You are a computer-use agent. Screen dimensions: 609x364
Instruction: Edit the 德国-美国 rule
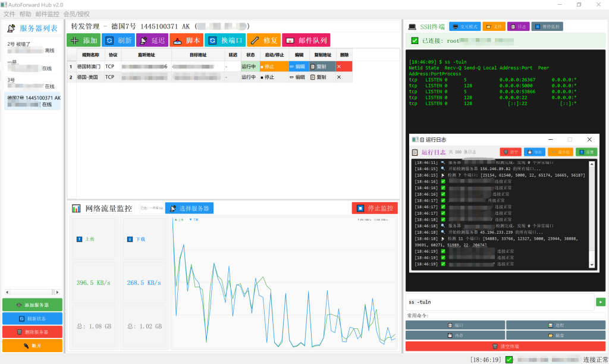click(x=299, y=77)
